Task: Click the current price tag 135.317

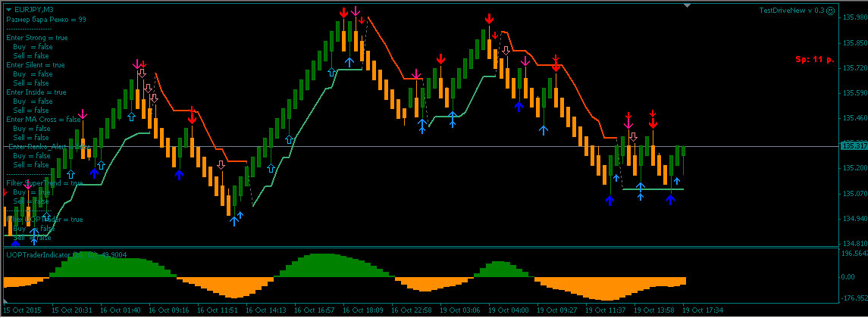Action: [x=853, y=146]
